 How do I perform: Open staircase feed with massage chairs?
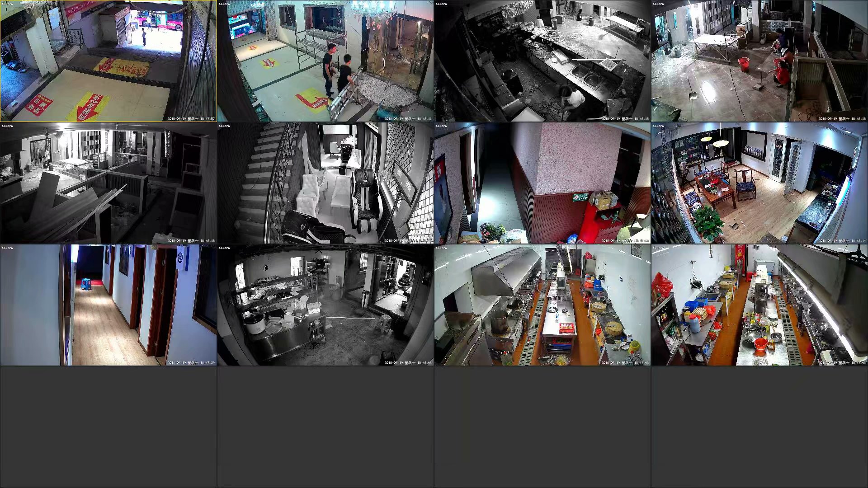tap(325, 183)
